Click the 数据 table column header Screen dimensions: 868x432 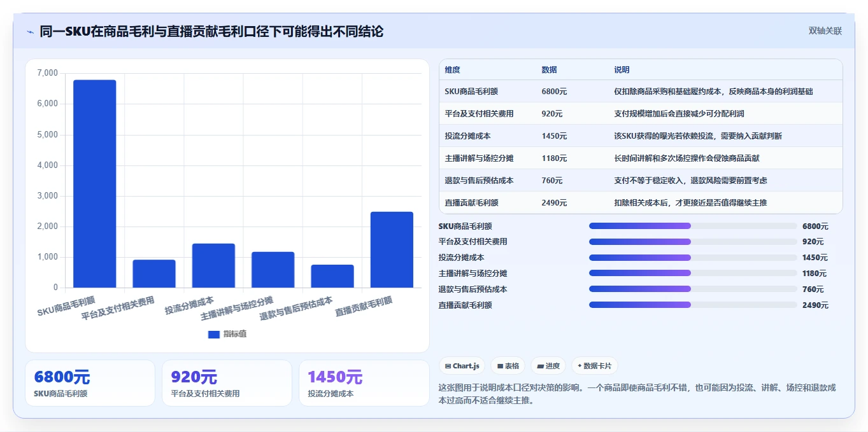click(x=550, y=69)
